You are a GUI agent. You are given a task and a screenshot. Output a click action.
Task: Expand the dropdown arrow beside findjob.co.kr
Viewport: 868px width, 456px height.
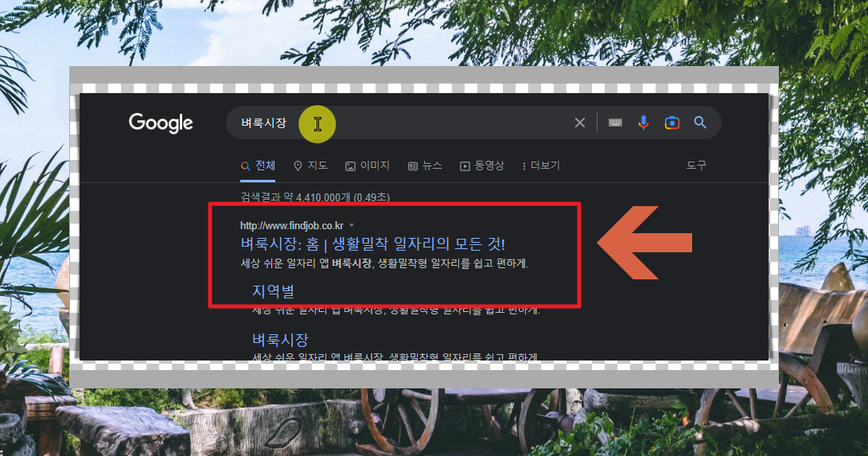click(x=352, y=225)
